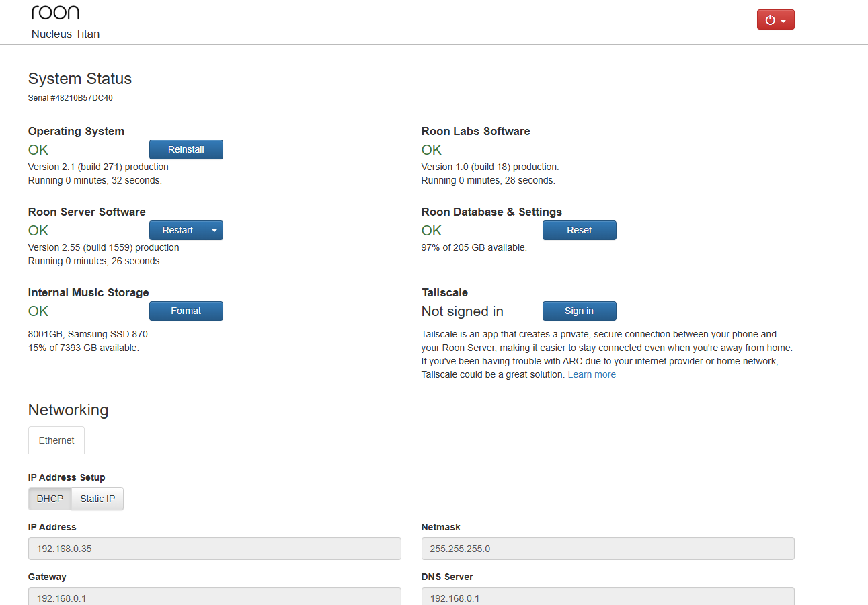Switch IP Address Setup to Static IP

(97, 499)
